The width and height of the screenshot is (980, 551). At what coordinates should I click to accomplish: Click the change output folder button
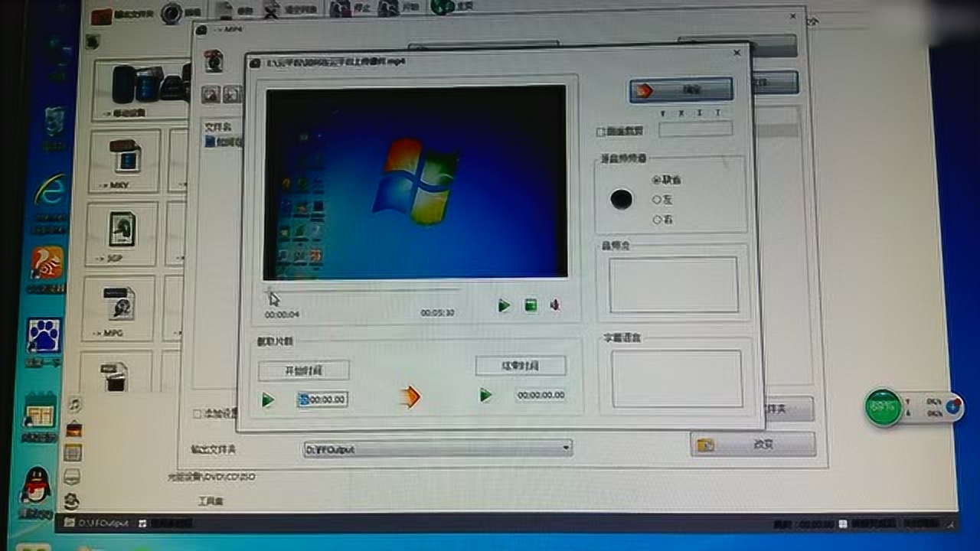(x=753, y=445)
